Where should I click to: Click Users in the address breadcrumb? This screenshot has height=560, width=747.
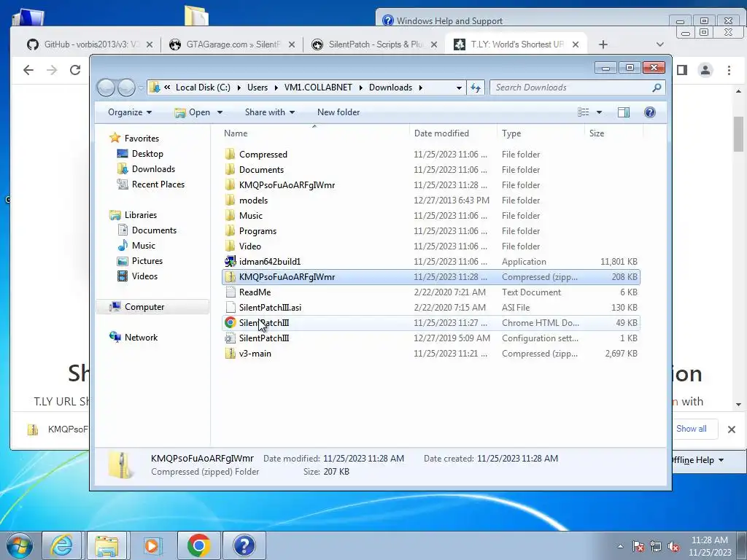point(258,87)
